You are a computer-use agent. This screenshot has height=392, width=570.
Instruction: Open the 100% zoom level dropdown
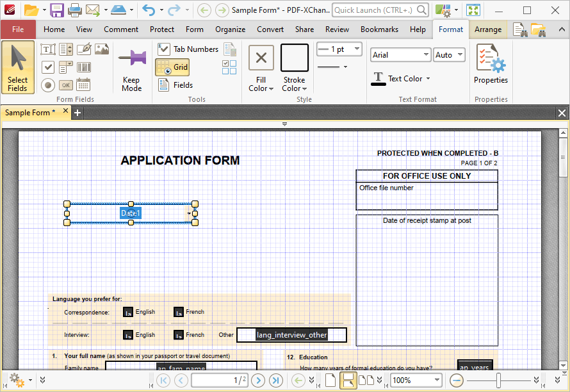(x=437, y=380)
